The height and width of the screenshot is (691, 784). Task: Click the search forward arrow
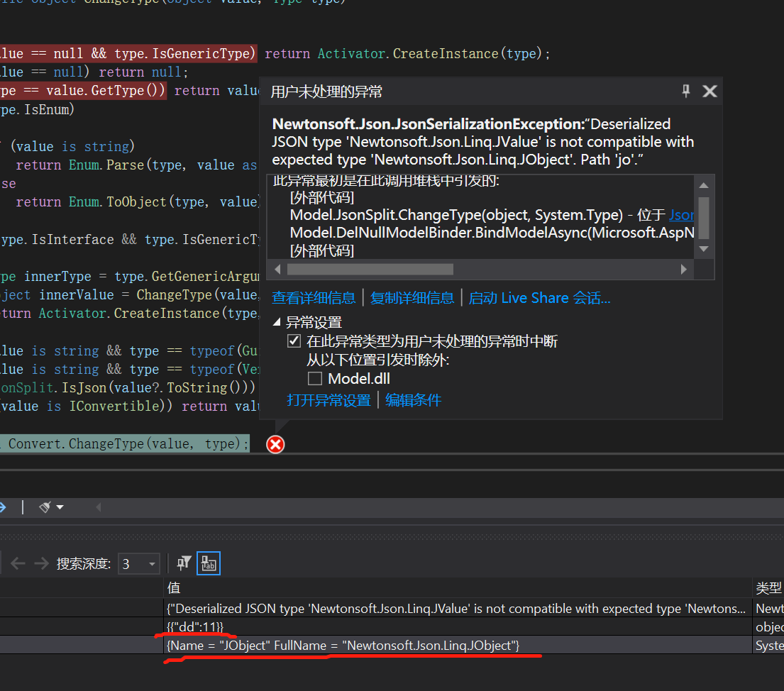pos(41,563)
